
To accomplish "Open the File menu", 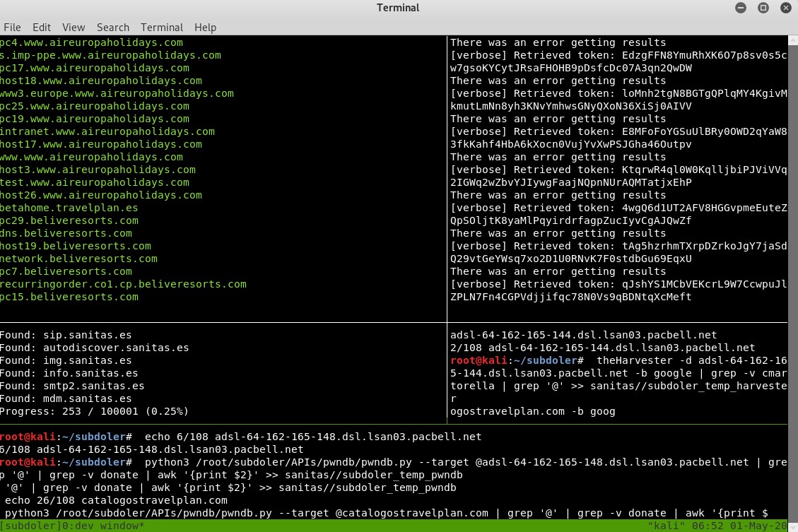I will tap(12, 28).
